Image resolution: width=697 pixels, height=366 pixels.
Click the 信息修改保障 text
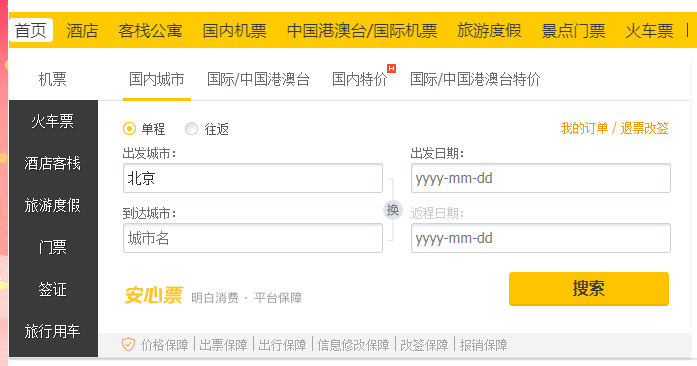click(353, 345)
